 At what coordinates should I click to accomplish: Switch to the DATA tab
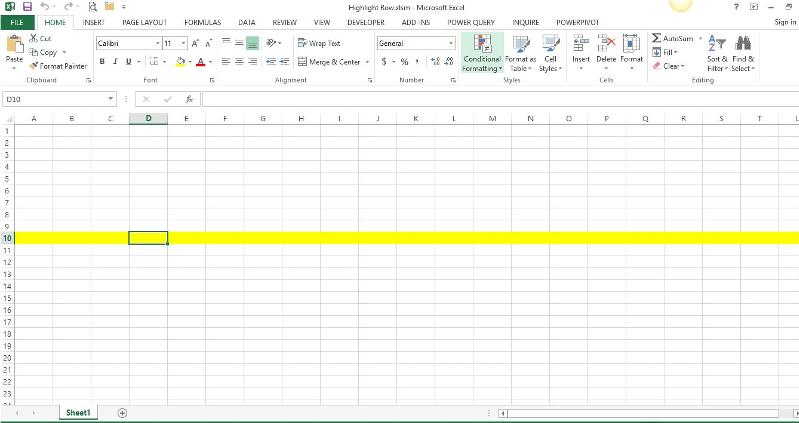coord(247,22)
